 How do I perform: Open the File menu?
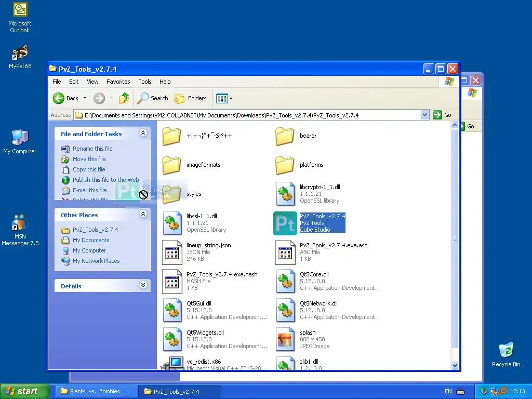pyautogui.click(x=57, y=82)
